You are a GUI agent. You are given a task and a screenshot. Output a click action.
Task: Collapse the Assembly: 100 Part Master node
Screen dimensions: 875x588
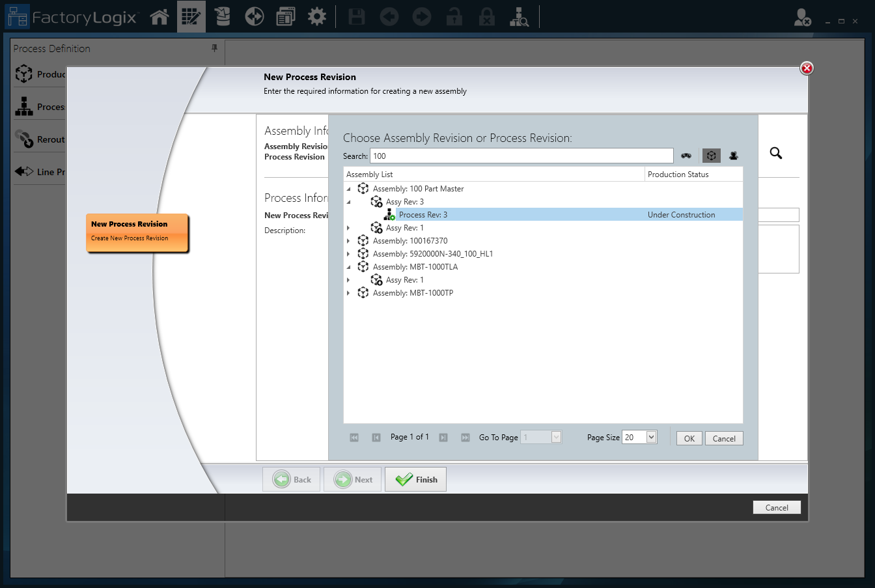tap(350, 188)
